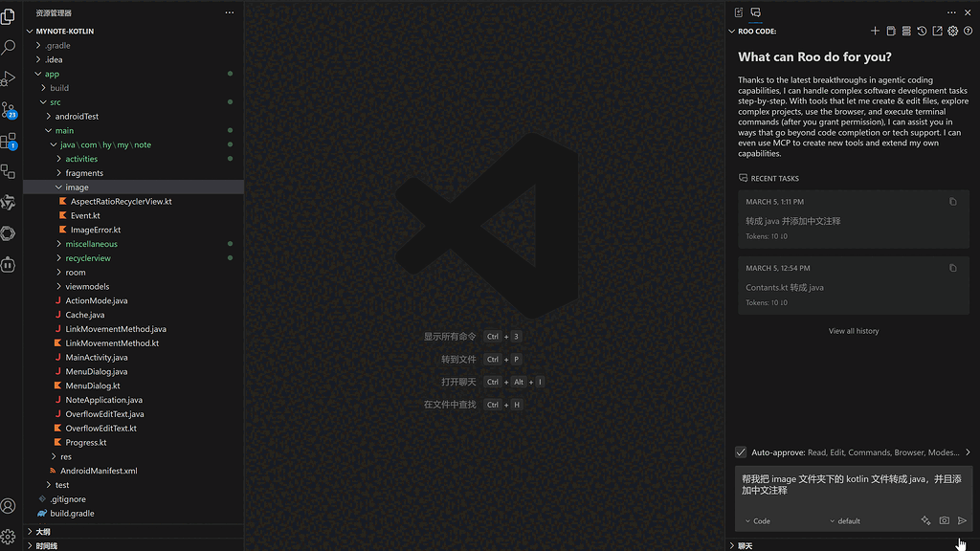Screen dimensions: 980x551
Task: Toggle the Auto-approve checkbox
Action: tap(741, 452)
